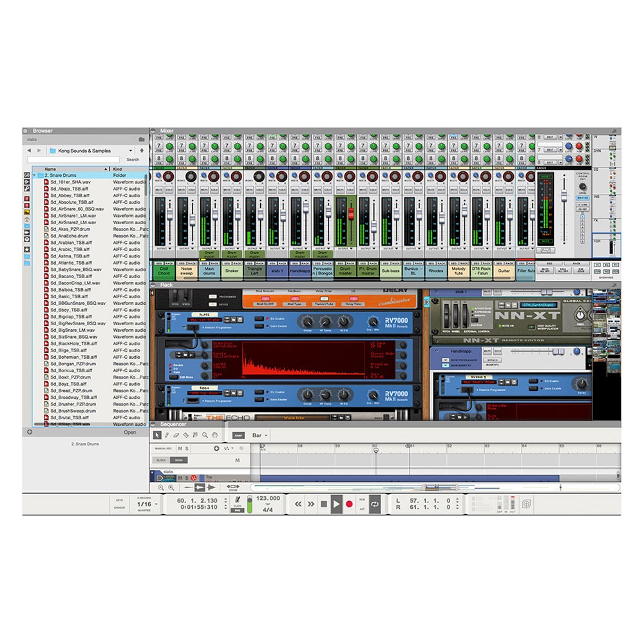The width and height of the screenshot is (644, 644).
Task: Select the Razor tool in Sequencer toolbar
Action: click(185, 435)
